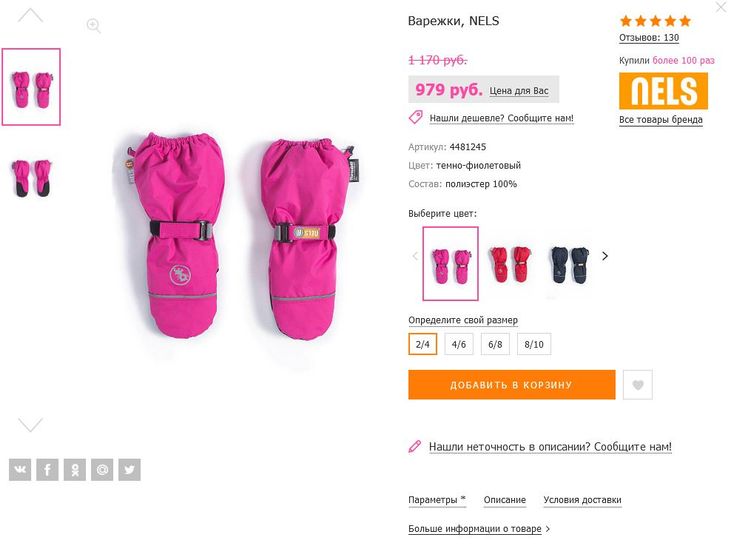Viewport: 734px width, 560px height.
Task: Move thumbnail list down with bottom chevron
Action: 30,425
